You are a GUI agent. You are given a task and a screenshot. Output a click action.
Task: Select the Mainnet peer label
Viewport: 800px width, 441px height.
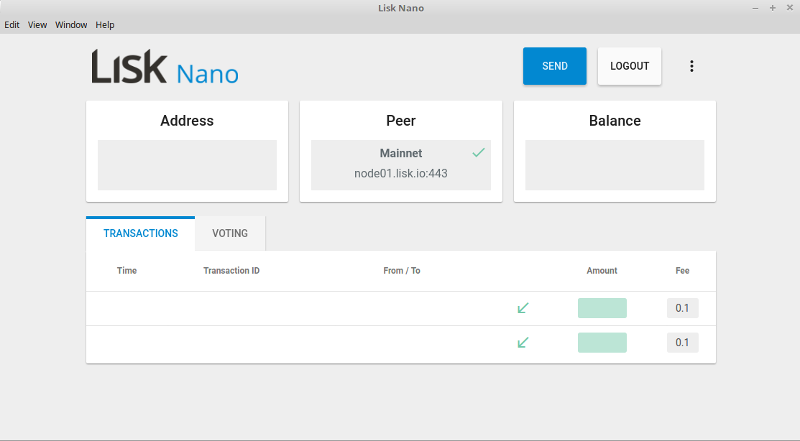coord(401,153)
